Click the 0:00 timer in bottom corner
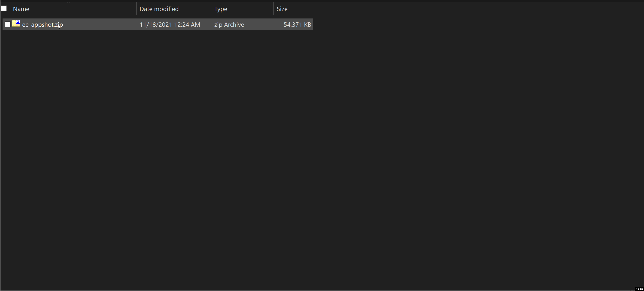Screen dimensions: 644x291 tap(639, 289)
